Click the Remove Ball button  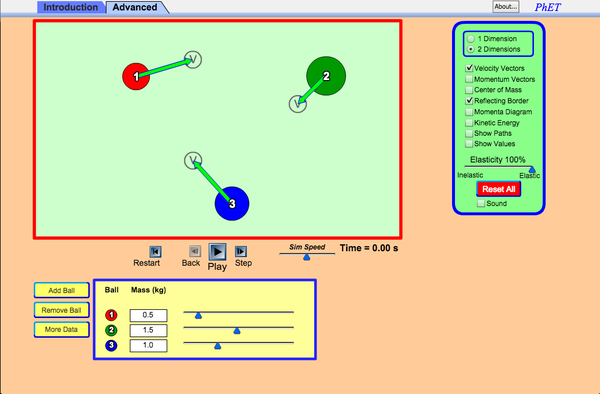pos(62,310)
